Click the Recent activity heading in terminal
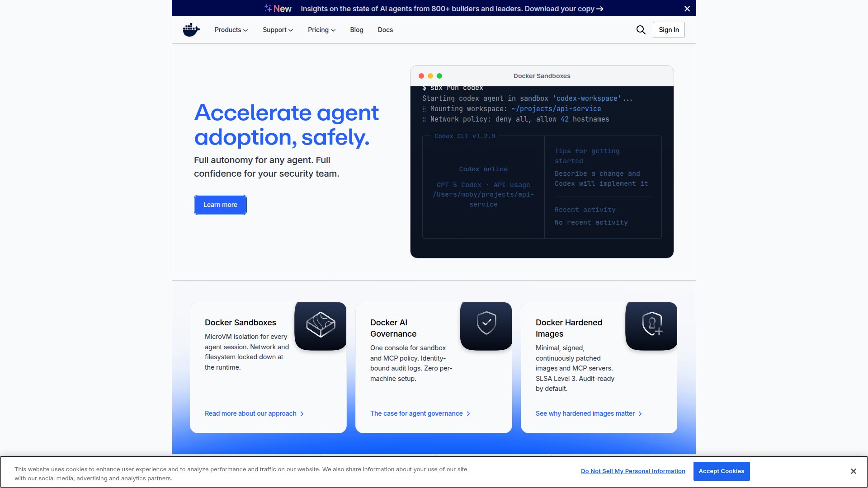868x488 pixels. 585,210
